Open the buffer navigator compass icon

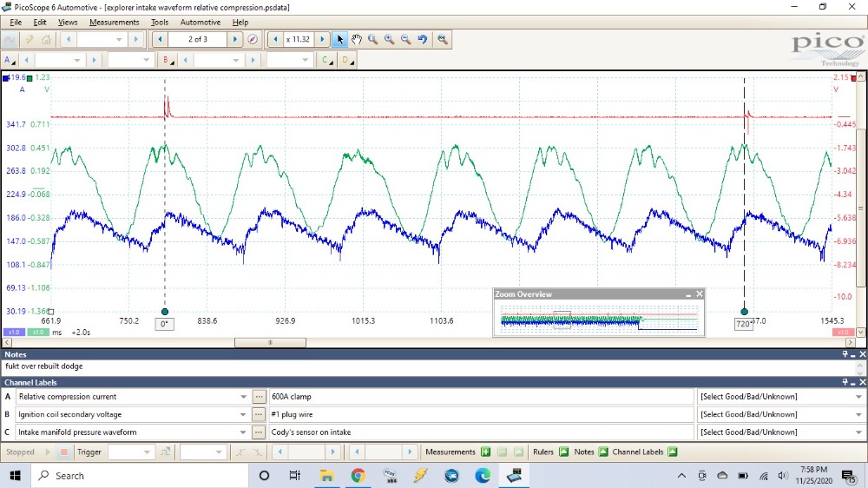point(253,39)
